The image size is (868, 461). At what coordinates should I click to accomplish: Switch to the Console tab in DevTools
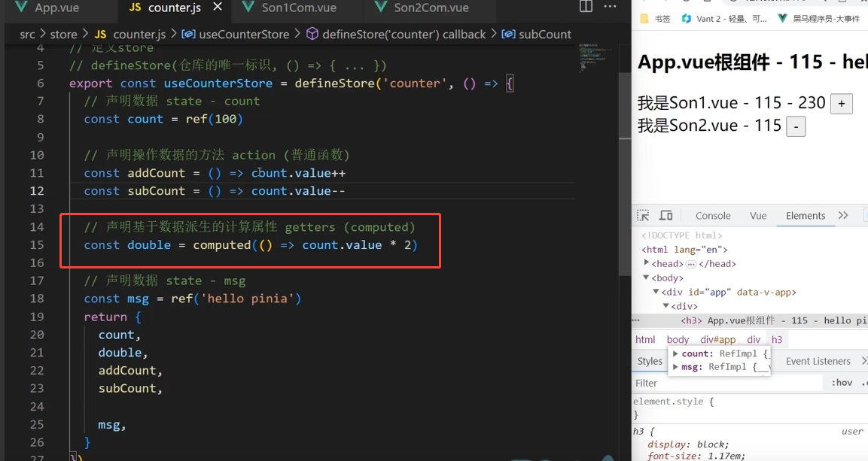[713, 216]
